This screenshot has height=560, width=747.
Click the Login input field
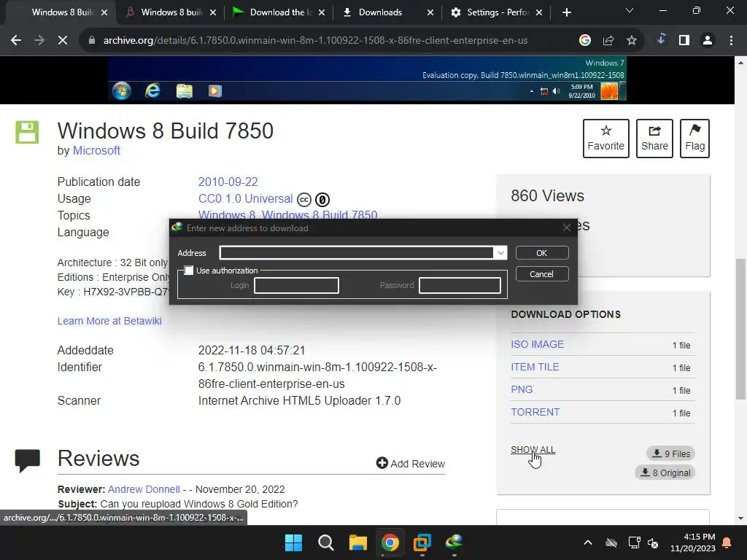coord(296,285)
